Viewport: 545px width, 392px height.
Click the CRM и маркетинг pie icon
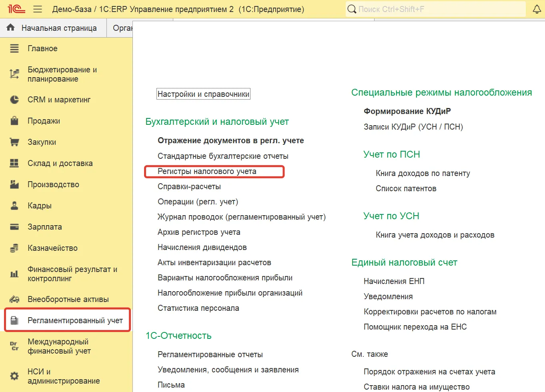(x=14, y=100)
